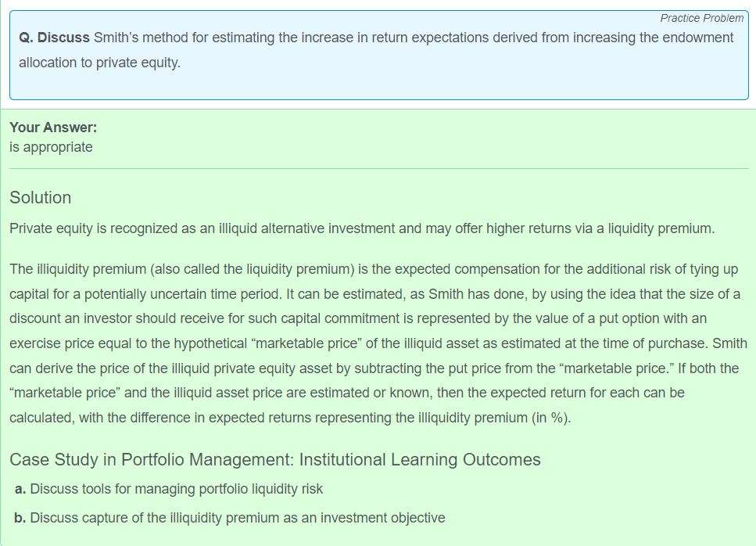Click the answer text 'is appropriate'
The height and width of the screenshot is (546, 756).
(x=51, y=147)
